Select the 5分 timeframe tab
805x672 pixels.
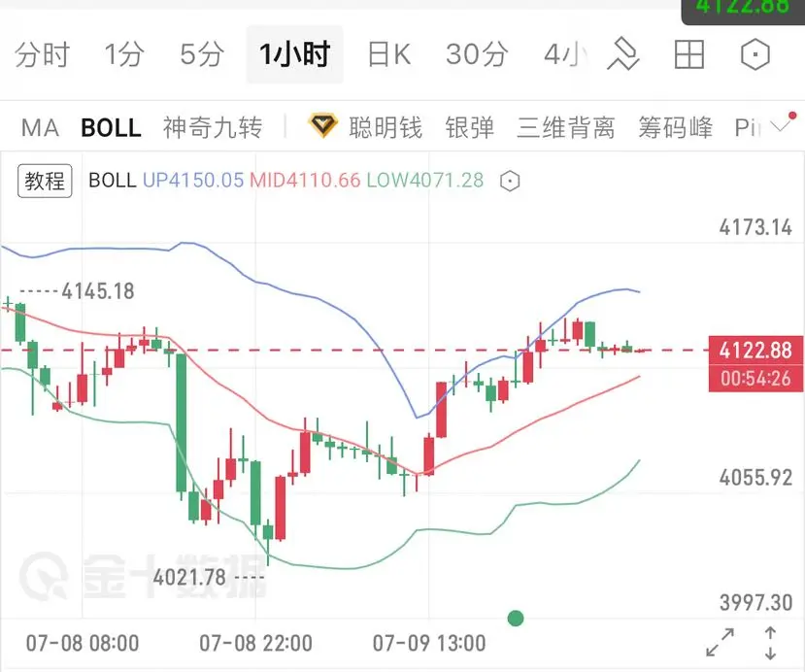point(202,54)
